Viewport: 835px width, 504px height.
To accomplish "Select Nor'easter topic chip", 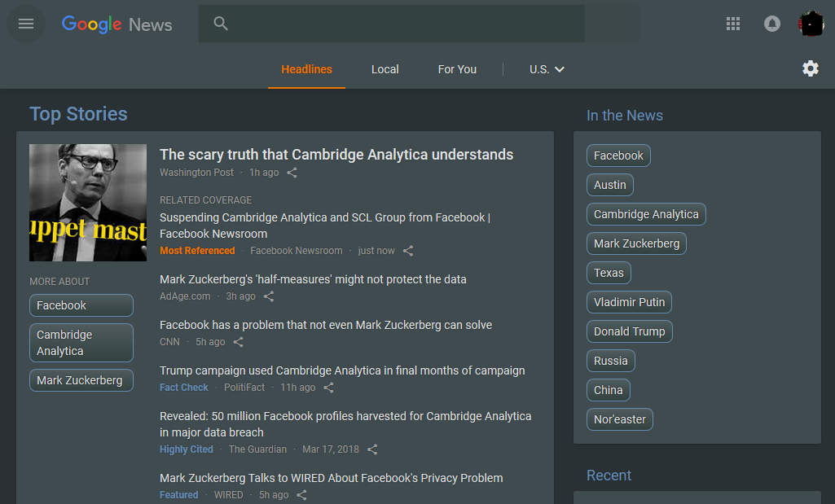I will tap(620, 419).
